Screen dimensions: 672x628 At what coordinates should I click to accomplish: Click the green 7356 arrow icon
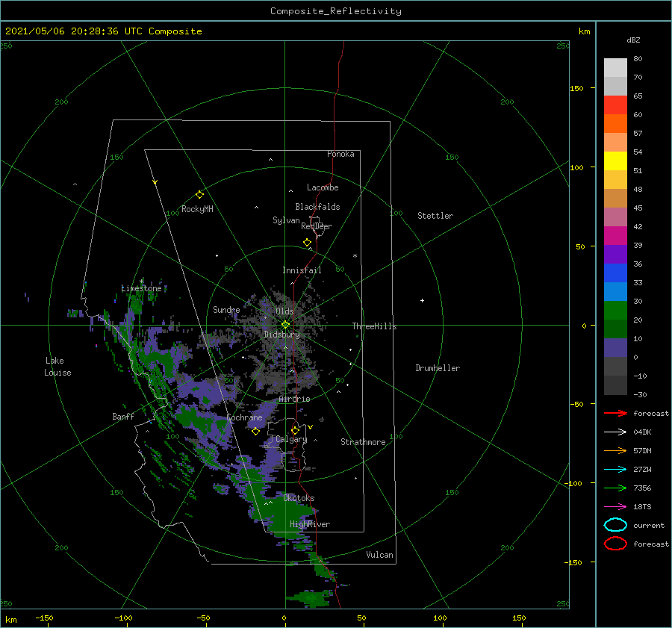click(x=615, y=488)
